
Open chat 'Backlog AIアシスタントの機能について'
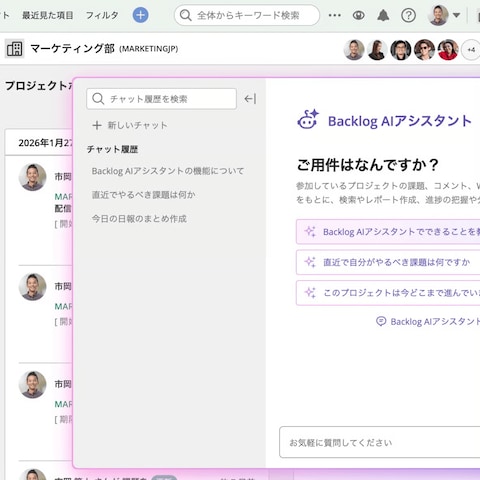pyautogui.click(x=168, y=171)
